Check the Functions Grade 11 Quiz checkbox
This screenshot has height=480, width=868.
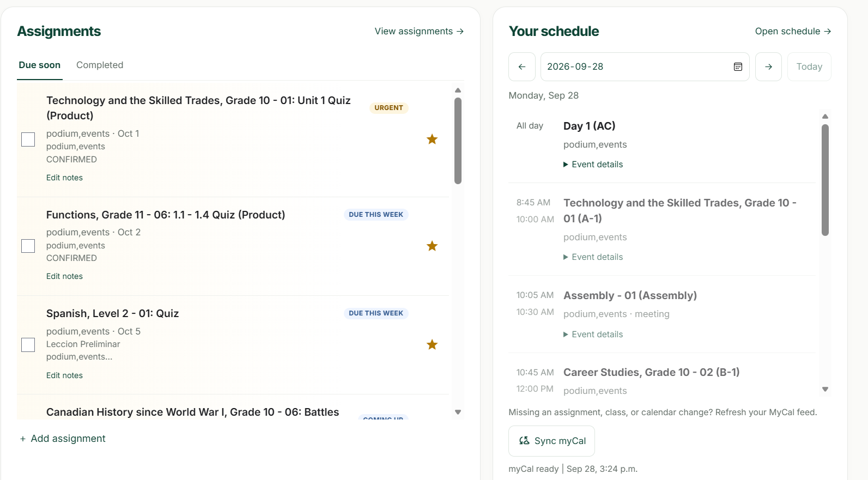click(28, 246)
